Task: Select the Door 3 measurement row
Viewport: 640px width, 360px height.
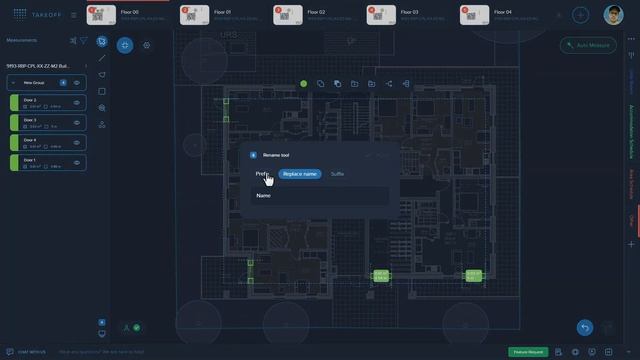Action: [48, 123]
